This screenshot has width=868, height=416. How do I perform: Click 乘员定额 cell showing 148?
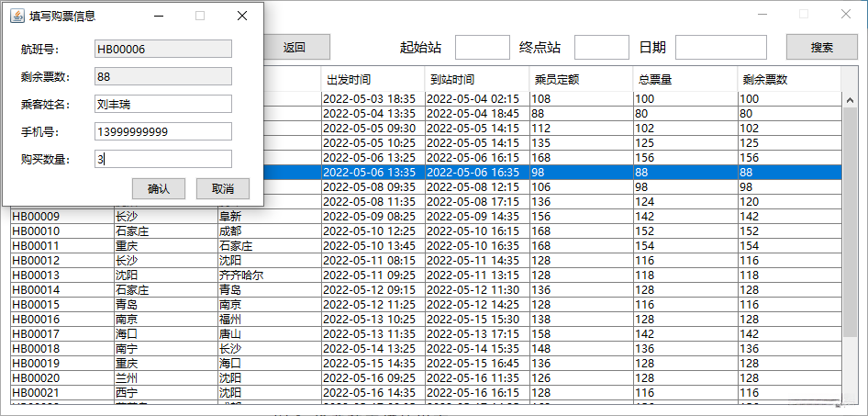(581, 348)
